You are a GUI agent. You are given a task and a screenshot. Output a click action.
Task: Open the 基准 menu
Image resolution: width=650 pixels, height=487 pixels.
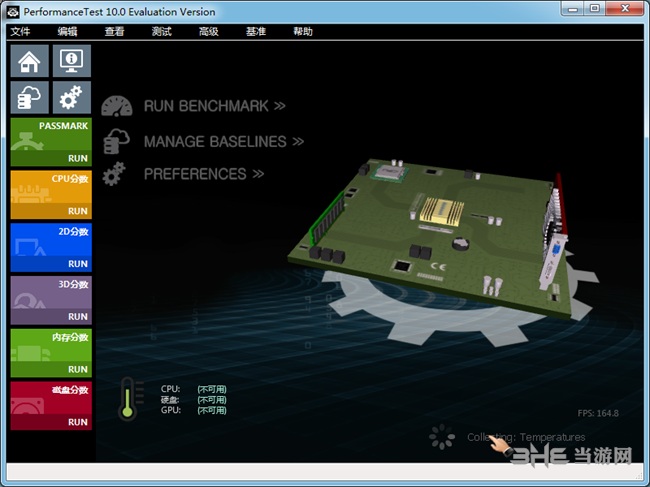click(256, 31)
